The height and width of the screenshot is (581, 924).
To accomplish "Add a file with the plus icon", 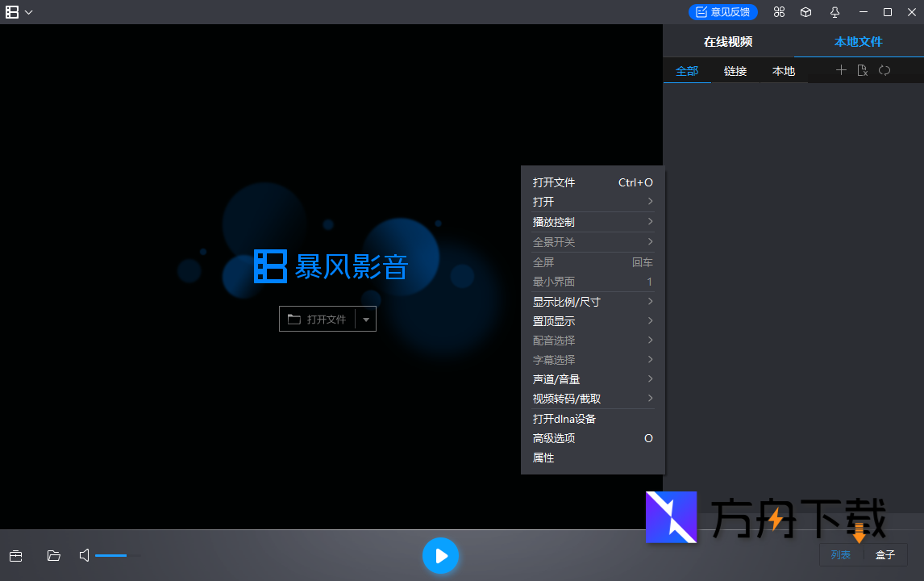I will pos(841,70).
